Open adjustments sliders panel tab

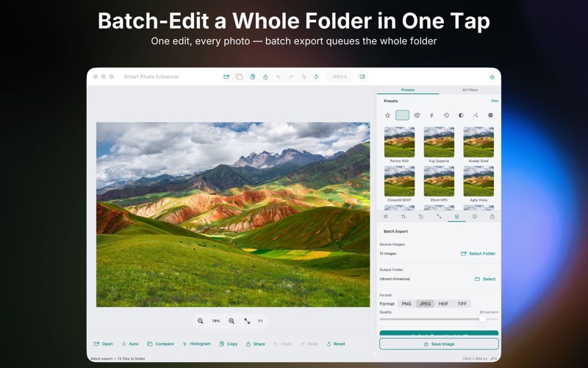pos(385,216)
